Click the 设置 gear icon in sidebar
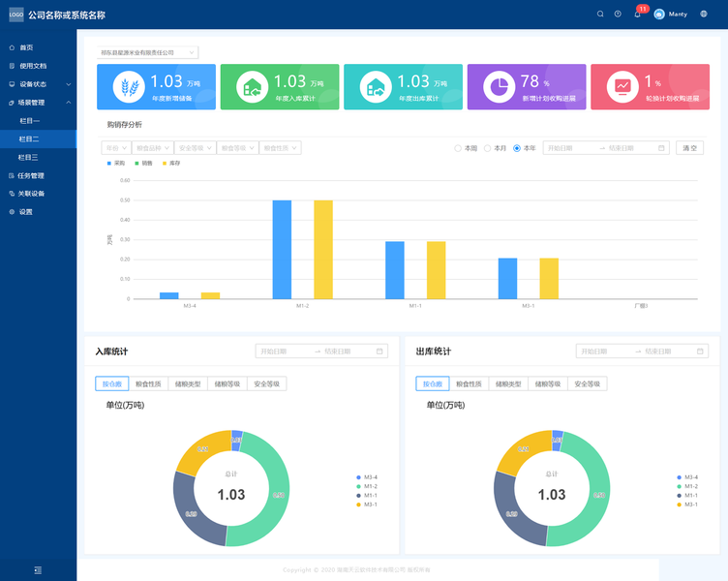The height and width of the screenshot is (581, 728). tap(12, 212)
